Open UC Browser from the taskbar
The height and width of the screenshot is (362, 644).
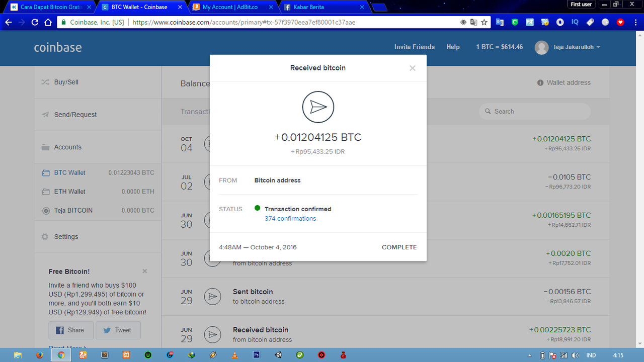(x=83, y=355)
